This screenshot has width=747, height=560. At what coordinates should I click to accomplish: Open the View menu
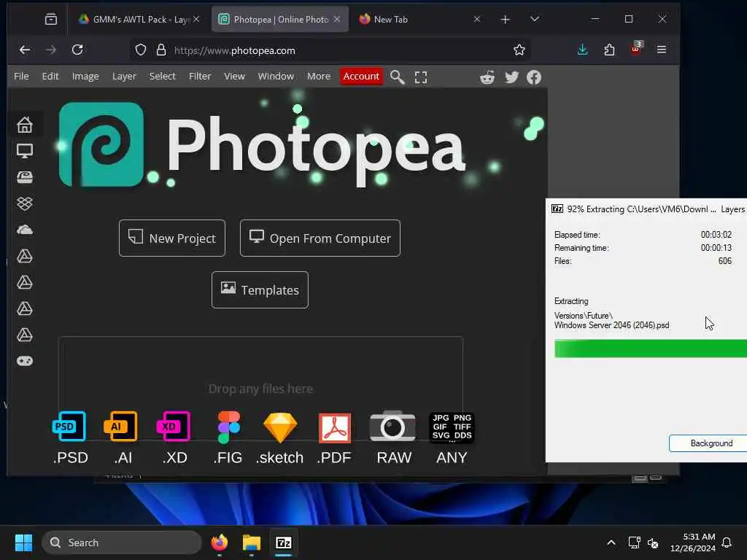tap(234, 76)
